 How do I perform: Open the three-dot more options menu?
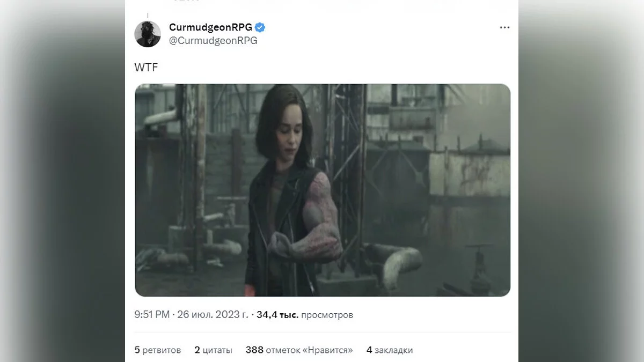[504, 27]
